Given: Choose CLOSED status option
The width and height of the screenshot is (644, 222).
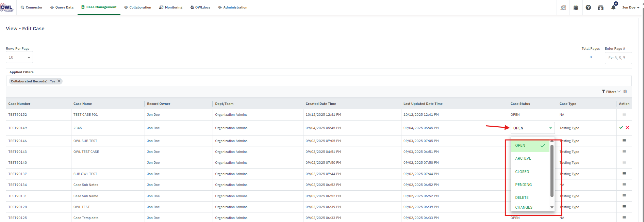Looking at the screenshot, I should 522,172.
